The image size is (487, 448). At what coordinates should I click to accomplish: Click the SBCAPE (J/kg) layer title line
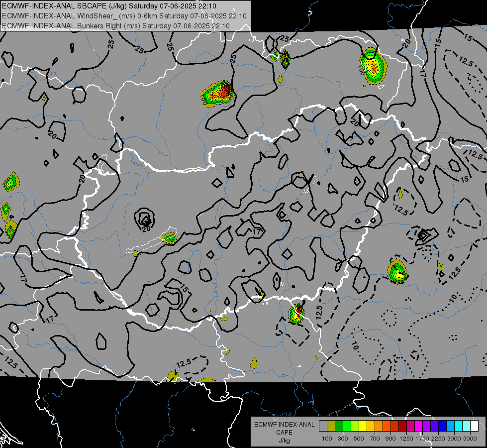point(109,6)
